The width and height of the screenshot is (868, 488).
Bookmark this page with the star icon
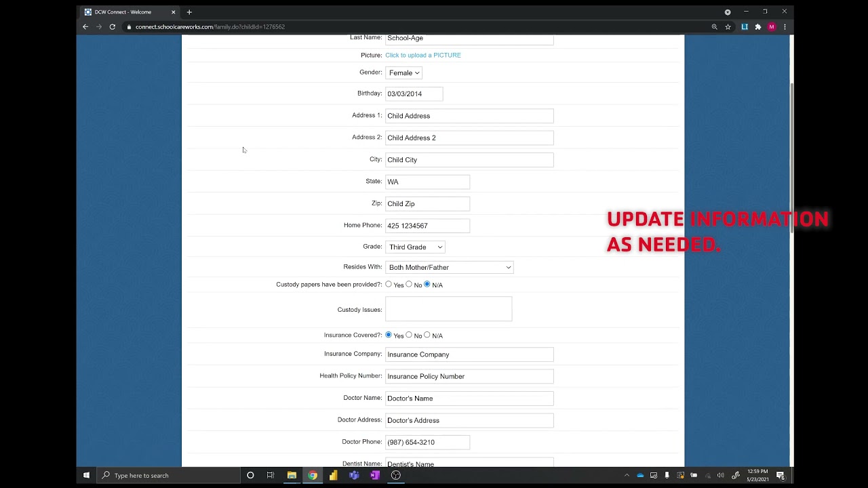click(x=728, y=27)
